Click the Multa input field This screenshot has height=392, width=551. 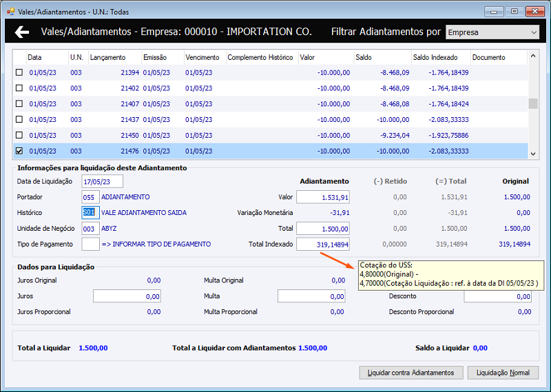click(311, 296)
